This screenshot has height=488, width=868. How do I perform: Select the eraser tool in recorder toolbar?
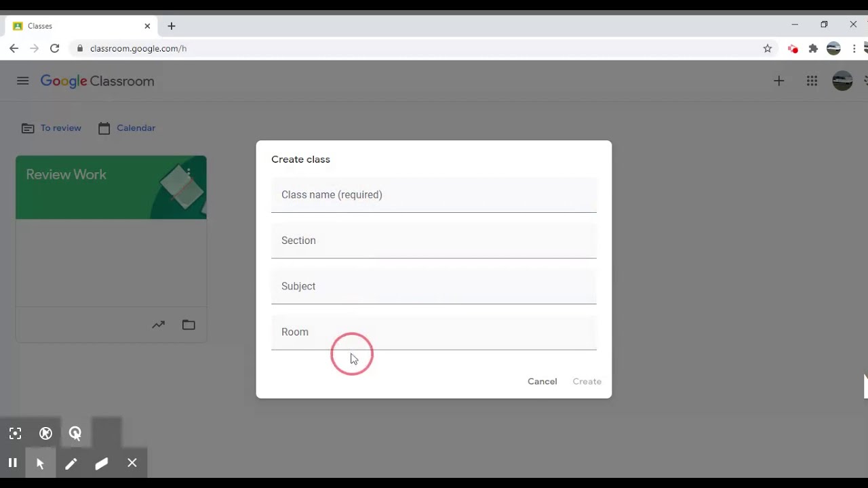coord(101,463)
